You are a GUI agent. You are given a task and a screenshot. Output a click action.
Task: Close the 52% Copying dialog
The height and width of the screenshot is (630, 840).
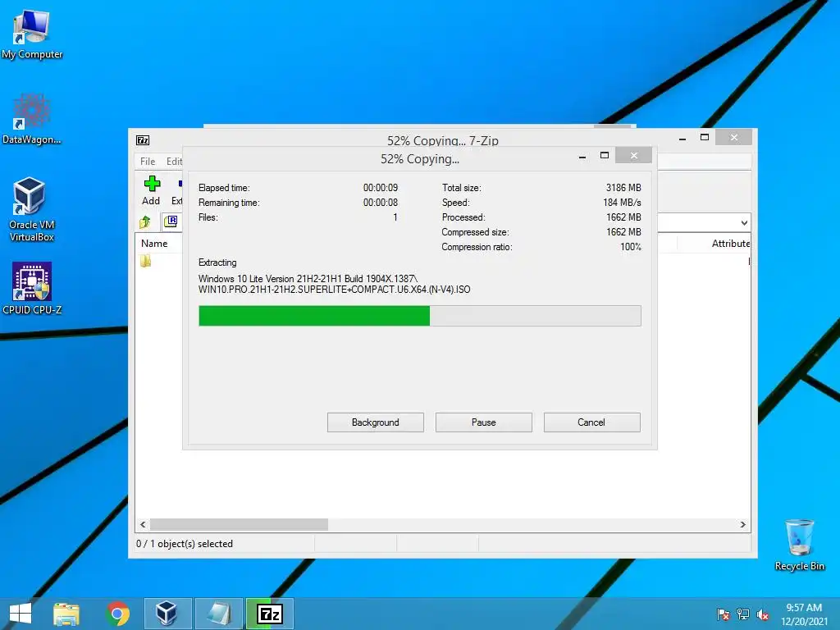pyautogui.click(x=634, y=155)
